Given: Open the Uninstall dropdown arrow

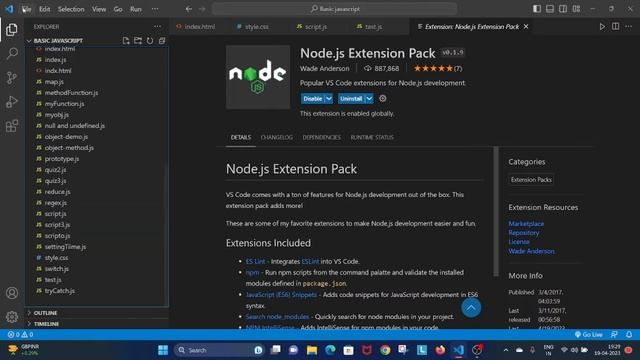Looking at the screenshot, I should [369, 99].
